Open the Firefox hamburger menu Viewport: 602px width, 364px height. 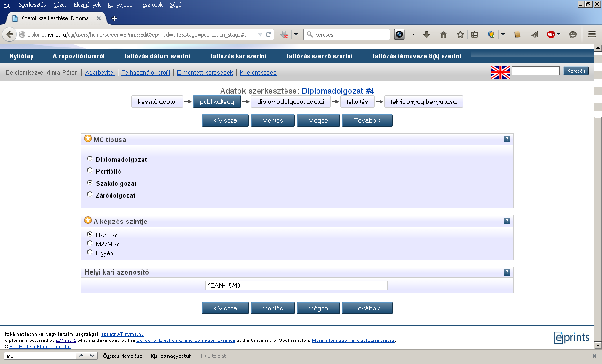[x=592, y=34]
